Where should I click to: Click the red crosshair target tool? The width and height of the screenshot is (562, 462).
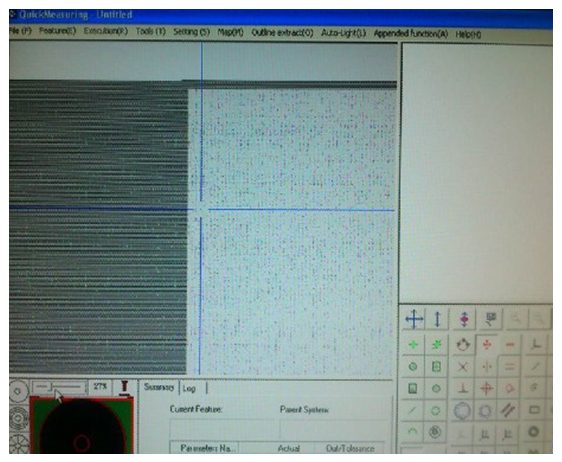point(486,388)
